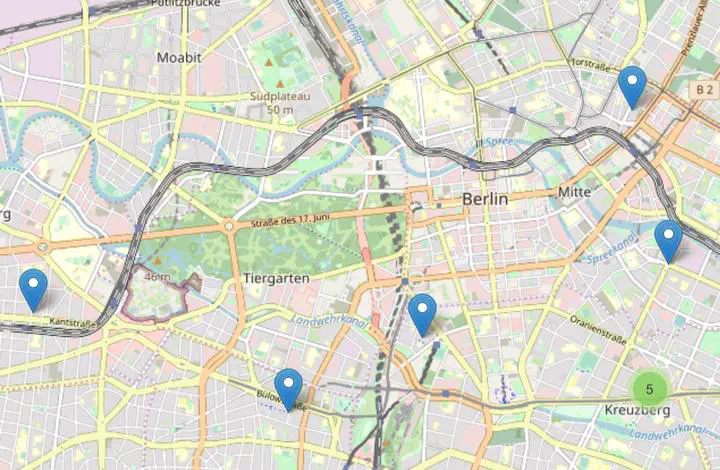The height and width of the screenshot is (470, 720).
Task: Click the blue marker below Torstraße
Action: tap(632, 87)
